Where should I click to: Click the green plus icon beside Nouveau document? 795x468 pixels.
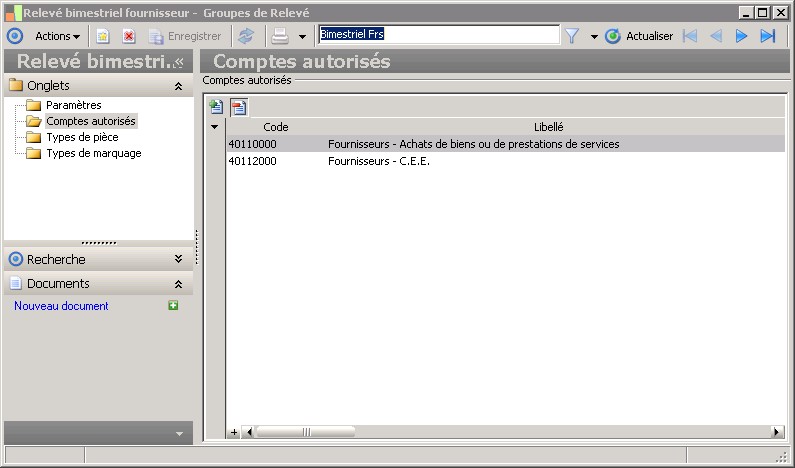pos(173,305)
